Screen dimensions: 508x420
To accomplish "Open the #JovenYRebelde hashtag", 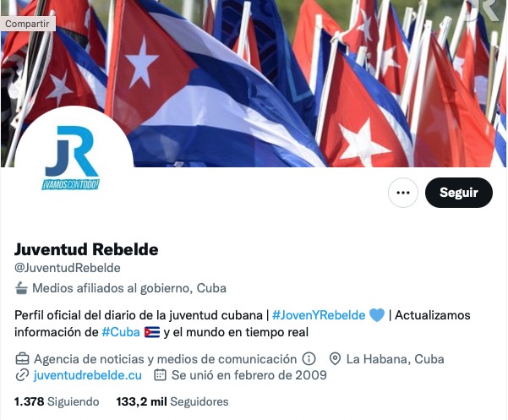I will (x=319, y=315).
